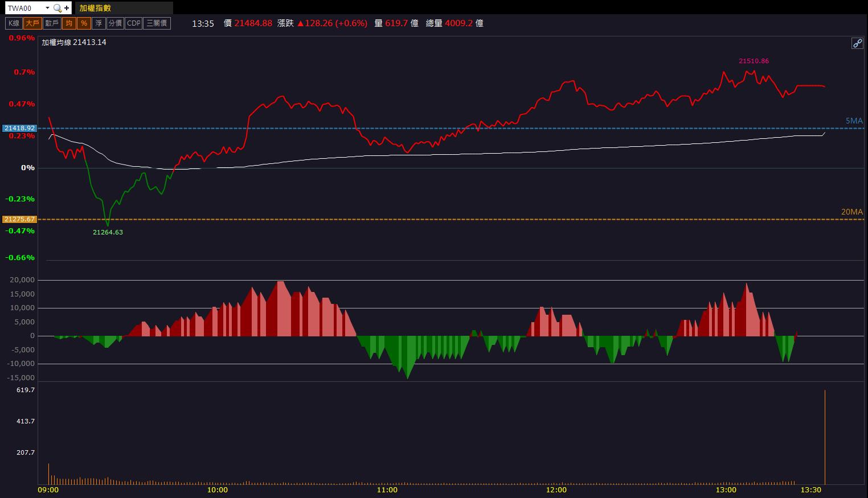Click the 13:35 timestamp in the header

203,23
